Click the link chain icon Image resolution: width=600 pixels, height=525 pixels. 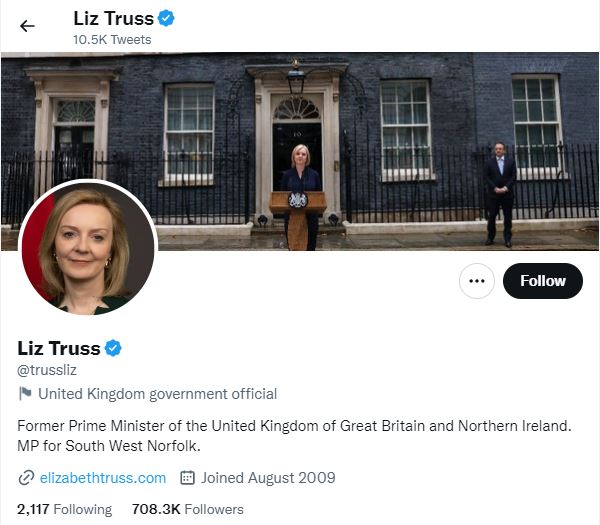[x=26, y=478]
